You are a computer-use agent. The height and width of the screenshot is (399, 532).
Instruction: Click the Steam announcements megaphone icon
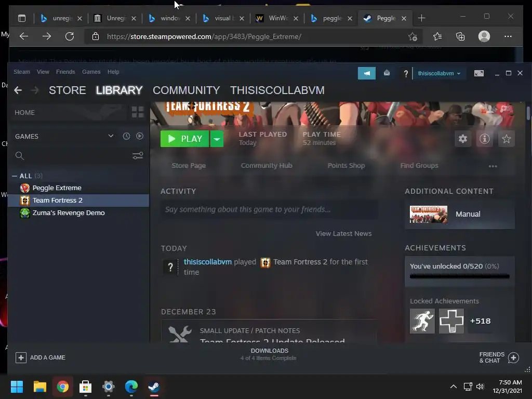(x=366, y=73)
